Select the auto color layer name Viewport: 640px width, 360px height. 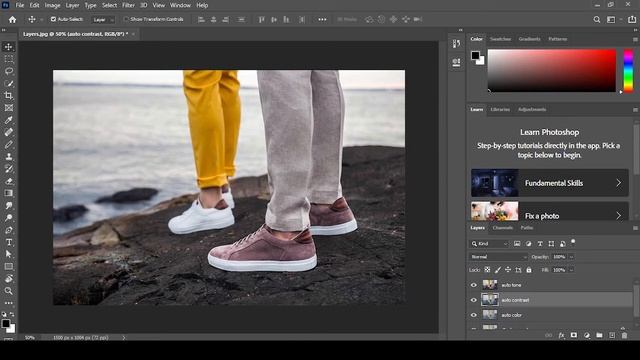point(511,315)
